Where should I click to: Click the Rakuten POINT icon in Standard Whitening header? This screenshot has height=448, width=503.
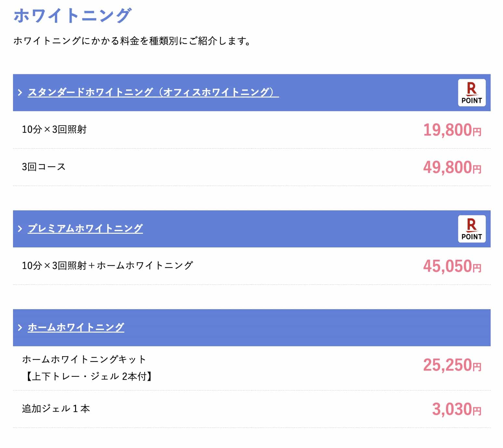[x=471, y=93]
